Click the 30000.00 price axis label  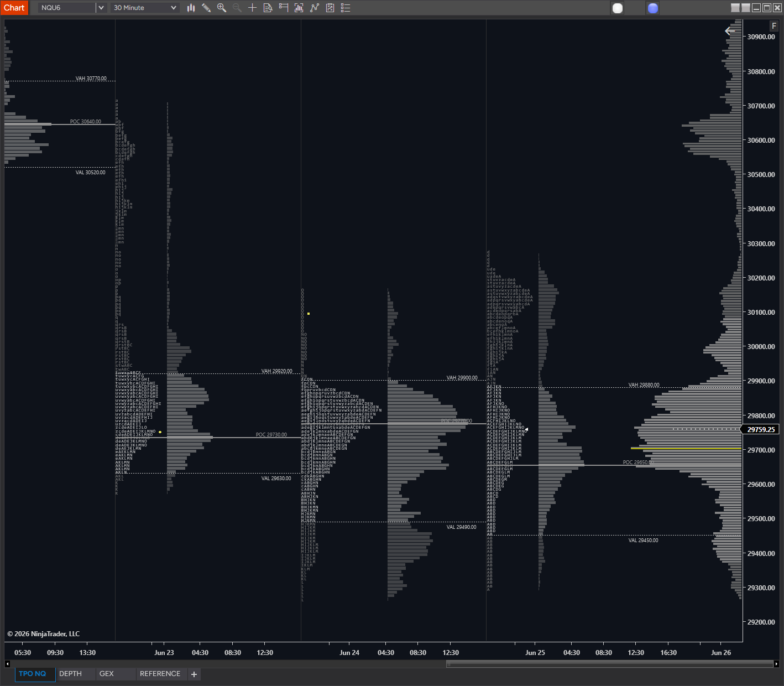[x=761, y=347]
